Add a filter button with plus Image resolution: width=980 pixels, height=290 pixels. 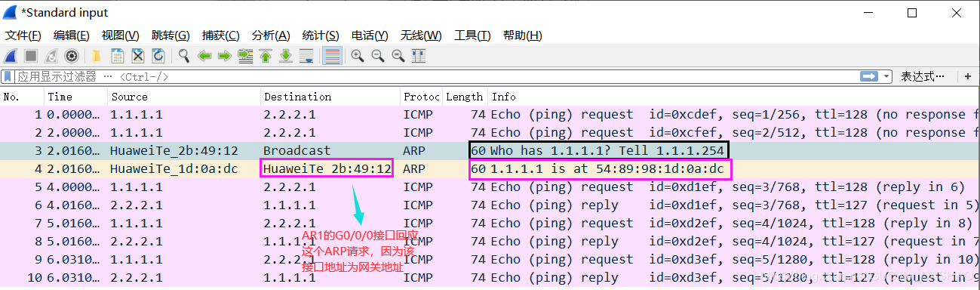[967, 77]
